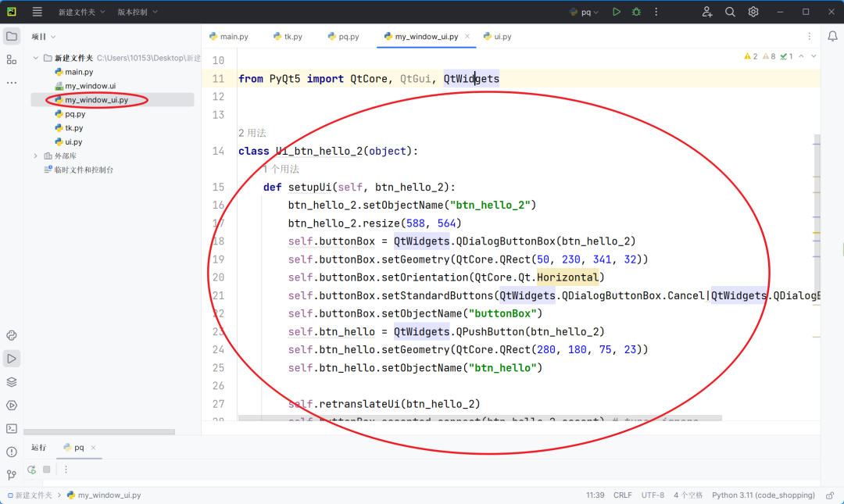
Task: Open Code With Me add-user icon
Action: coord(706,11)
